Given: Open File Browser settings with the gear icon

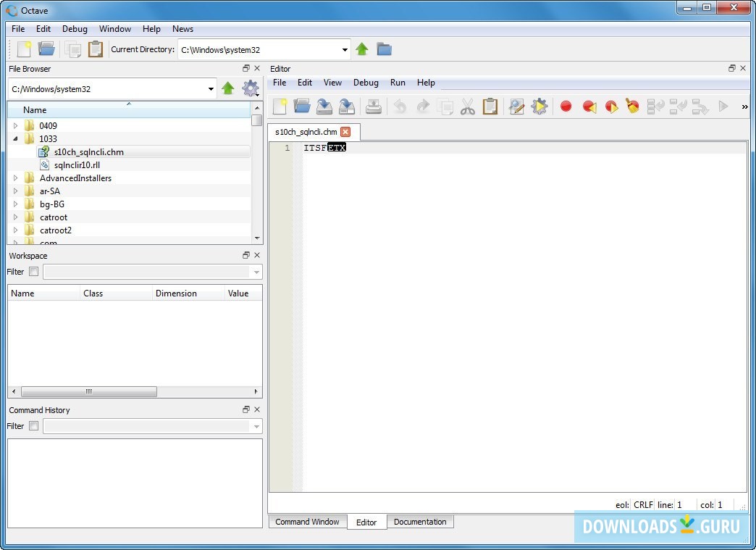Looking at the screenshot, I should point(251,88).
